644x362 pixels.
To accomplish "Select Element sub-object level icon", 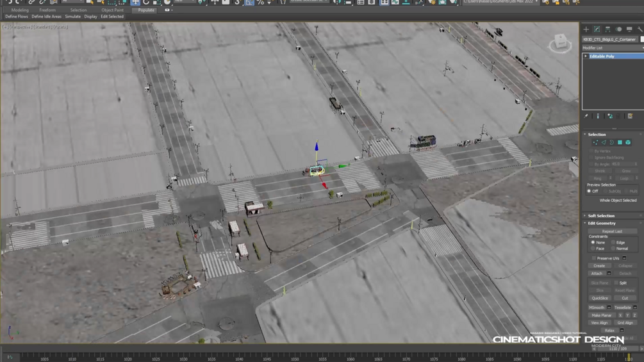I will click(x=628, y=142).
